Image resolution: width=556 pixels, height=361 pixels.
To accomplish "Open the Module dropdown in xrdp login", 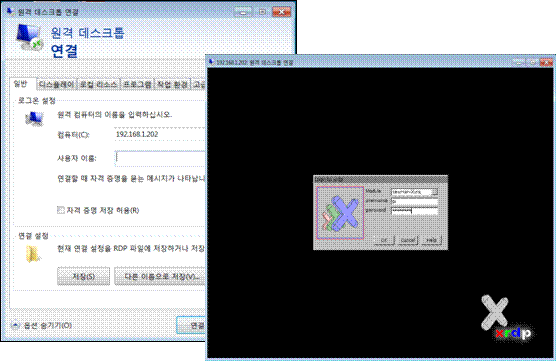I will (435, 192).
